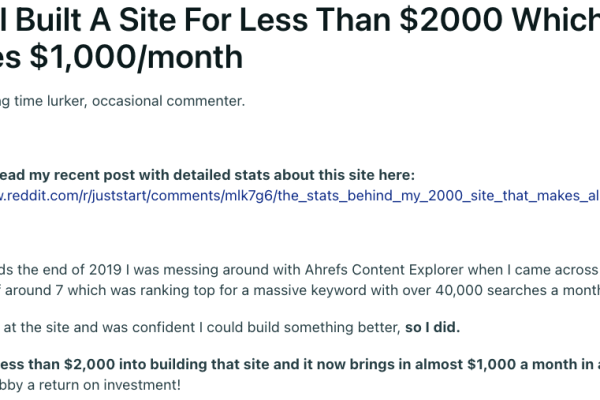The image size is (600, 400).
Task: Open the reddit.com juststart comments link
Action: pos(300,196)
